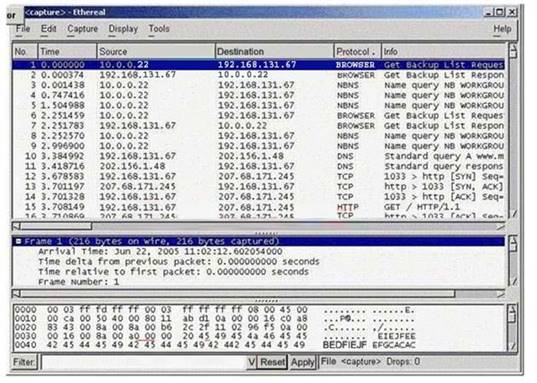Sort packets by the Destination column header
Screen dimensions: 537x383
[x=275, y=51]
